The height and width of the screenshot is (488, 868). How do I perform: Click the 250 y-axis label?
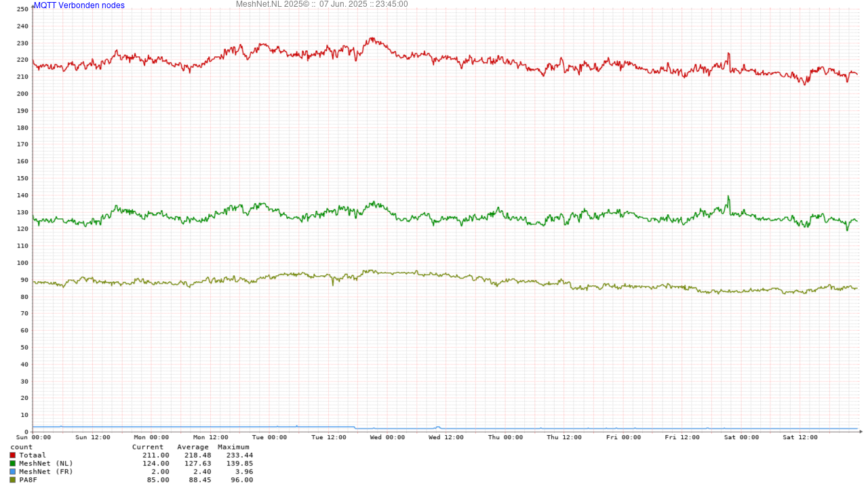tap(22, 9)
